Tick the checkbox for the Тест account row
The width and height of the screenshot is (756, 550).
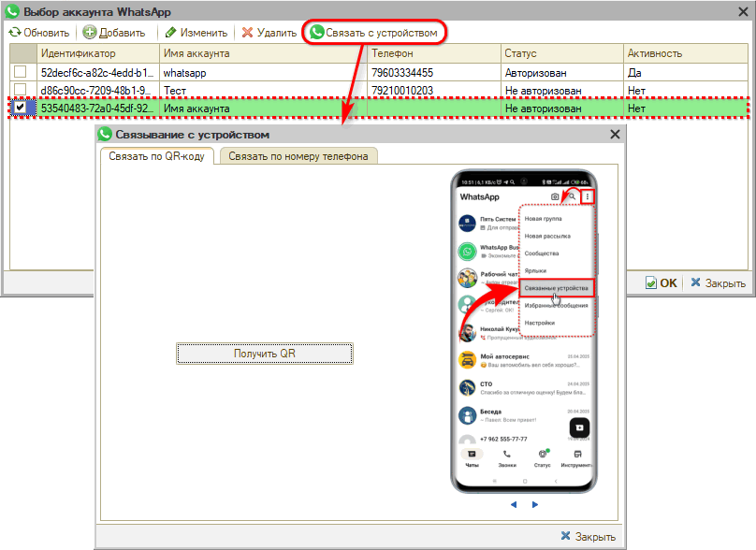(20, 91)
